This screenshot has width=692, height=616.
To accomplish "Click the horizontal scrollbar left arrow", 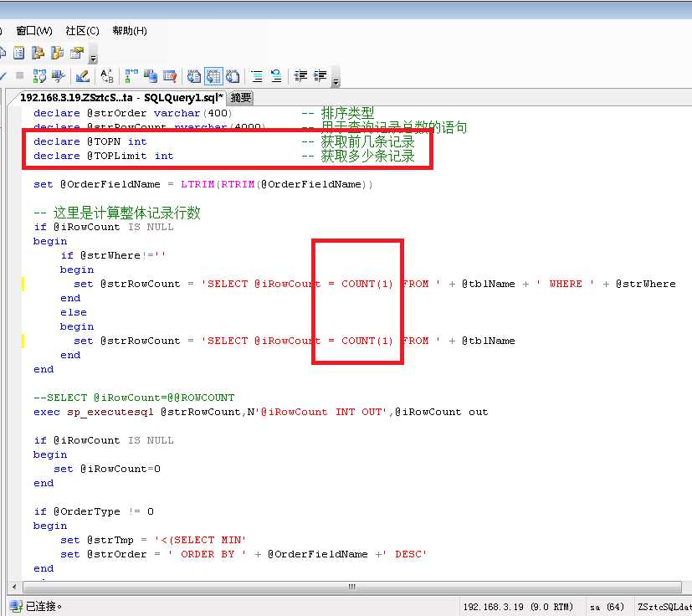I will point(14,587).
